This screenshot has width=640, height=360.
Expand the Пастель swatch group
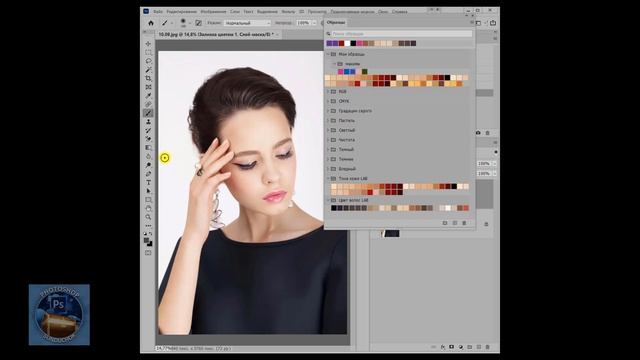328,121
